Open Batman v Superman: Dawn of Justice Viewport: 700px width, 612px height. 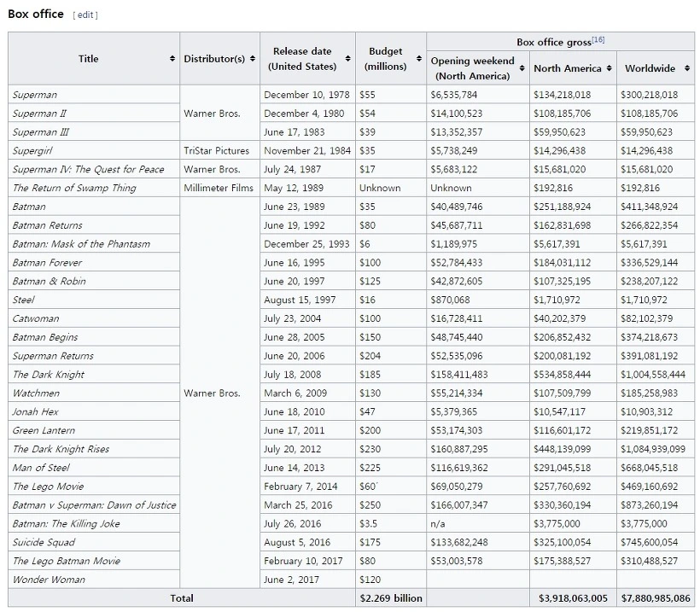click(x=94, y=505)
